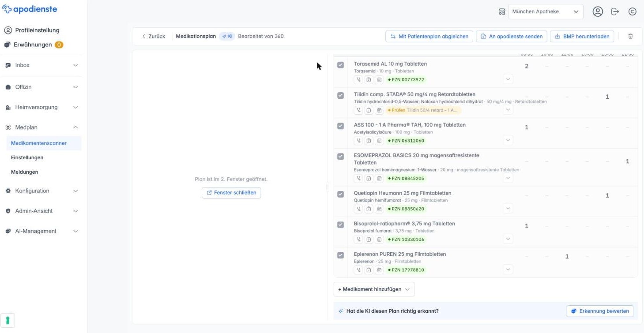Open the calendar icon for ASS 100
644x333 pixels.
[x=379, y=141]
